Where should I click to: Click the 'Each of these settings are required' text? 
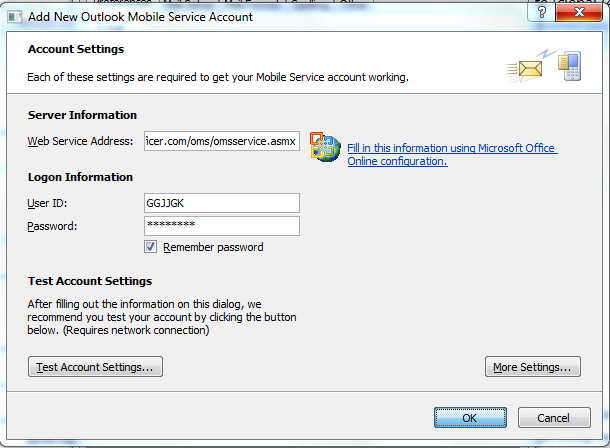click(218, 77)
